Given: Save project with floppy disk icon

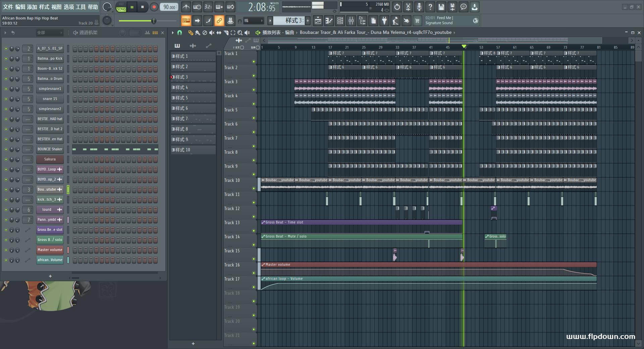Looking at the screenshot, I should tap(441, 7).
